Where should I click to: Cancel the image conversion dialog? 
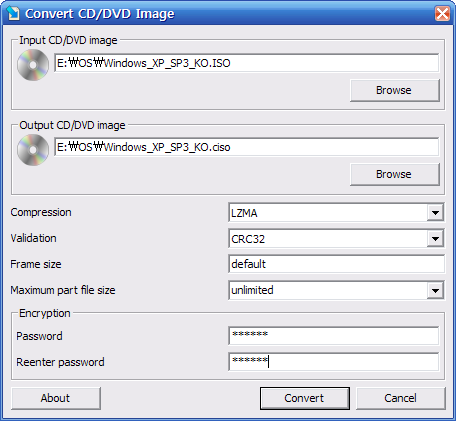click(401, 398)
